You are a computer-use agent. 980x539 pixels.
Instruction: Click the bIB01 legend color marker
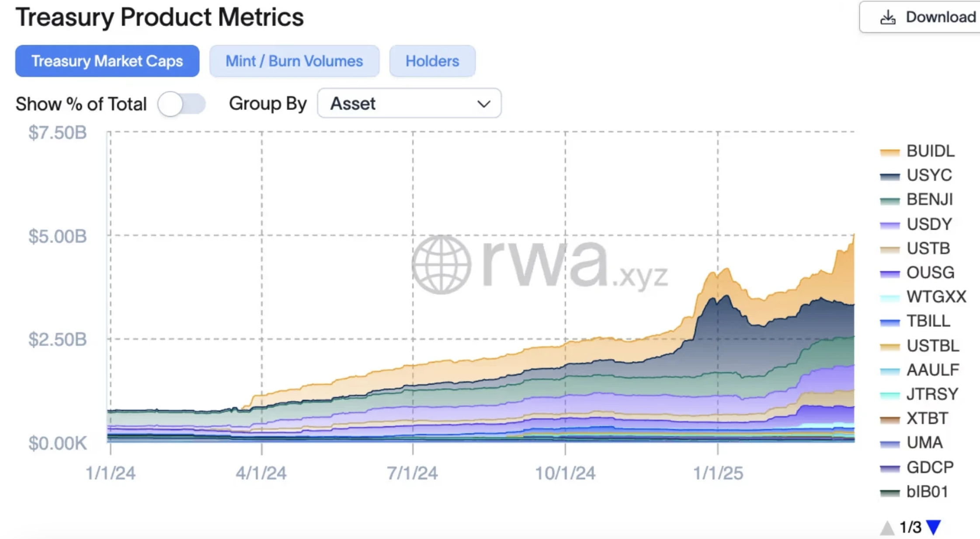[890, 493]
